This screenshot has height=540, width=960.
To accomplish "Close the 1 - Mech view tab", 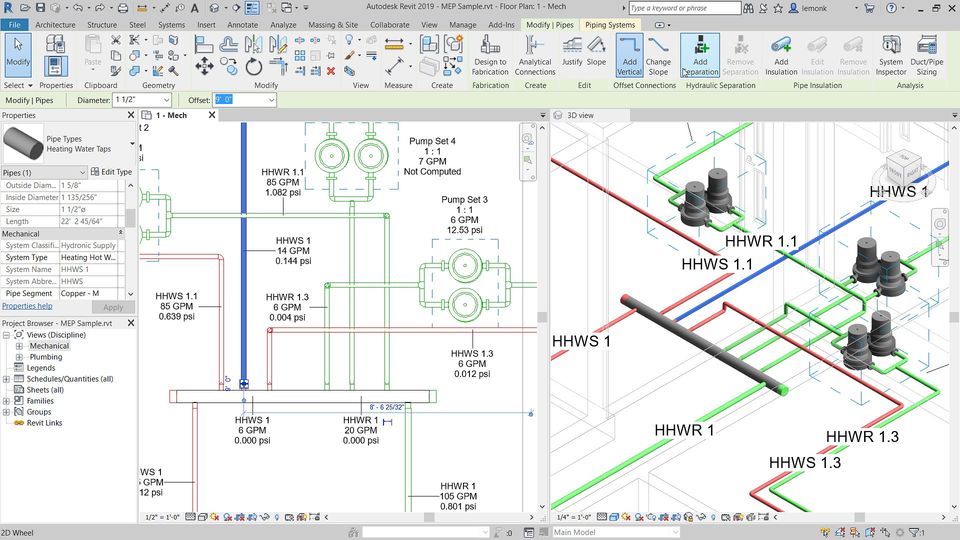I will coord(212,114).
